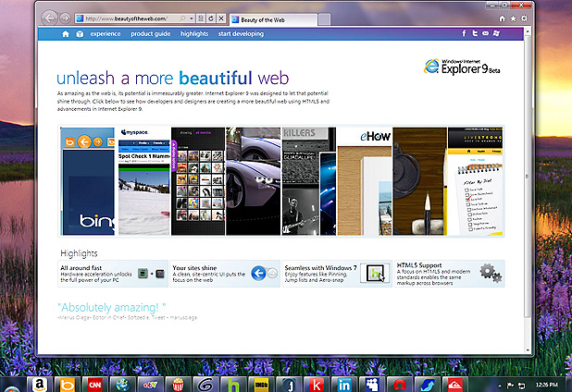Open eBay from the taskbar
This screenshot has height=392, width=572.
150,385
